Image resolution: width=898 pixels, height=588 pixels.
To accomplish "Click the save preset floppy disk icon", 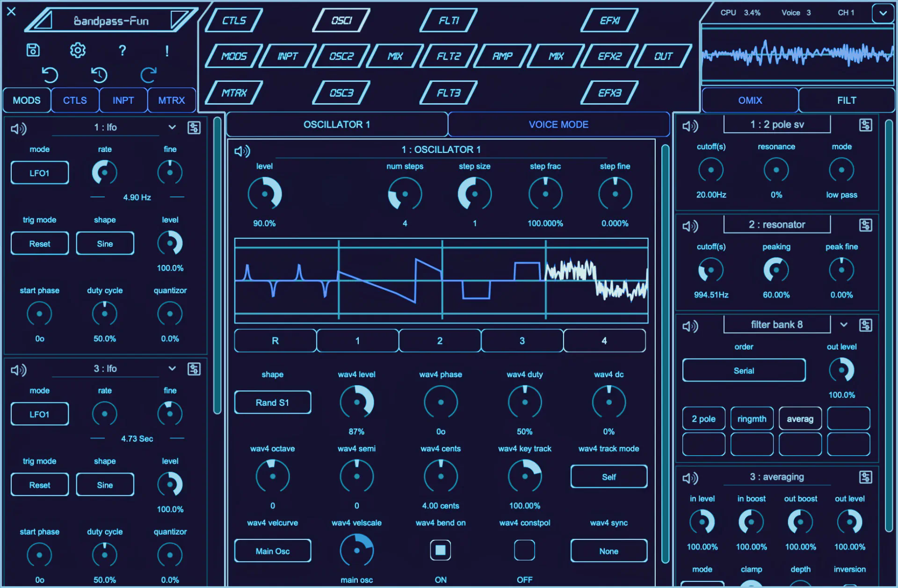I will (x=33, y=50).
